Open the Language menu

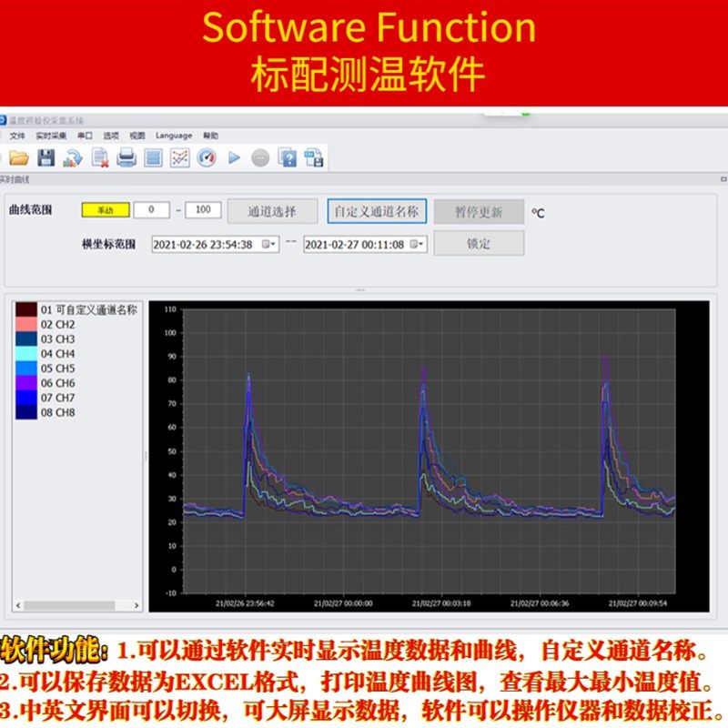click(174, 136)
